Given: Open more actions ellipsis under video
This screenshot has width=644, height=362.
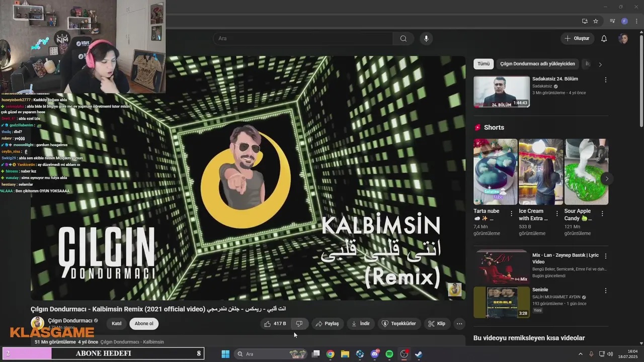Looking at the screenshot, I should pos(459,324).
